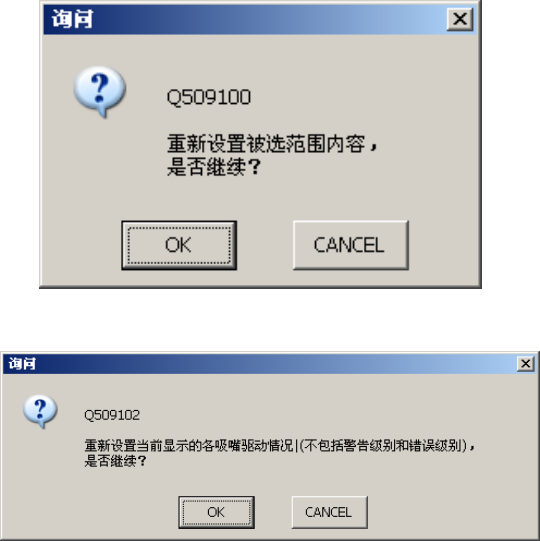Click CANCEL in the Q509100 dialog
The width and height of the screenshot is (540, 541).
coord(351,245)
